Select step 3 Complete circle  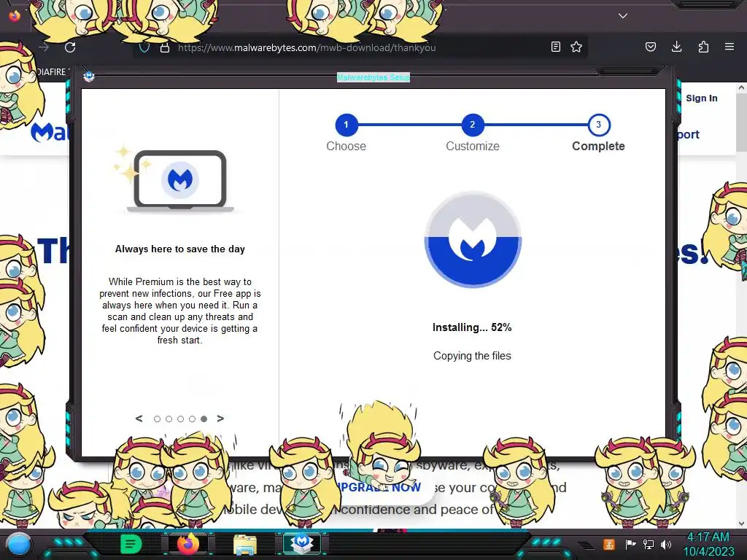pos(598,125)
